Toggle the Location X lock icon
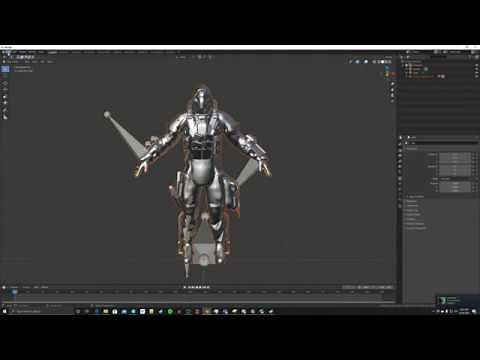480x360 pixels. (x=473, y=154)
